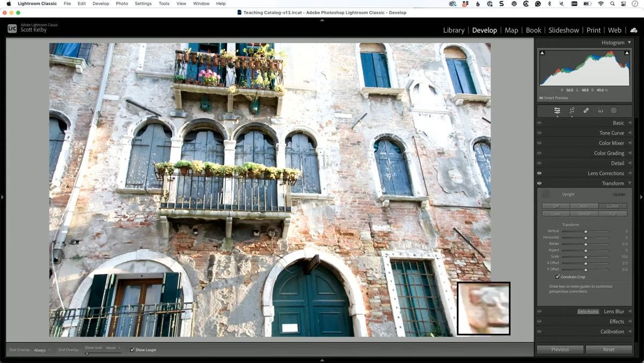Disable Transform adjustments with eye toggle
Image resolution: width=644 pixels, height=363 pixels.
[x=539, y=183]
